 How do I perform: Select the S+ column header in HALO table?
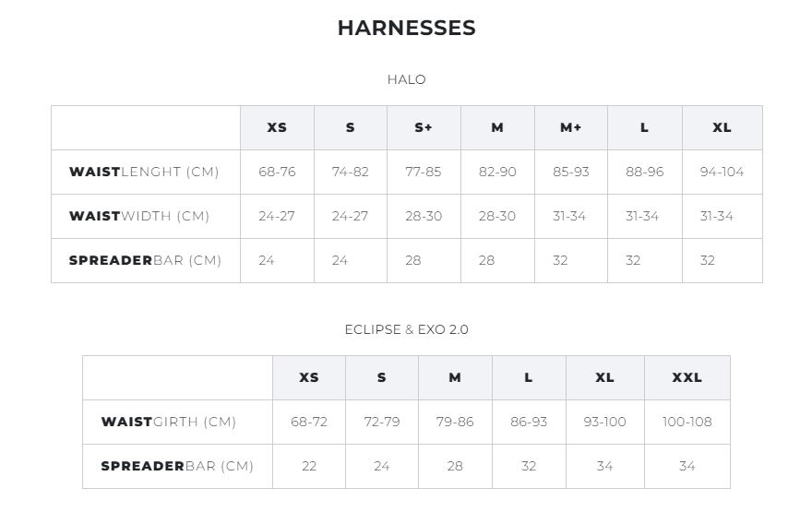coord(424,128)
